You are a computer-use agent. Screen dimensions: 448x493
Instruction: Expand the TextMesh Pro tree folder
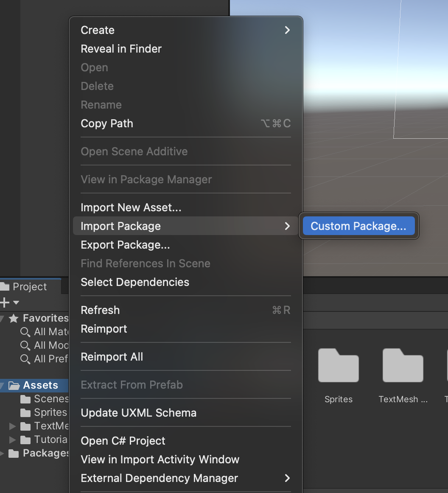13,426
